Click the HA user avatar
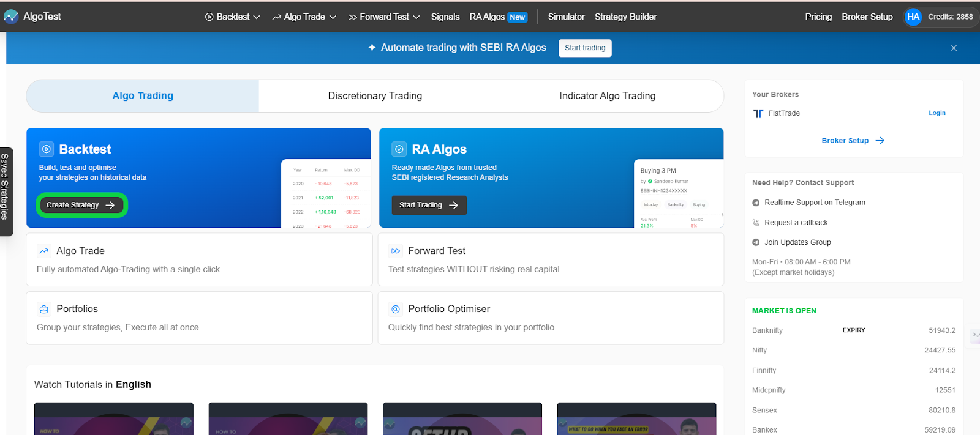980x435 pixels. (x=913, y=17)
